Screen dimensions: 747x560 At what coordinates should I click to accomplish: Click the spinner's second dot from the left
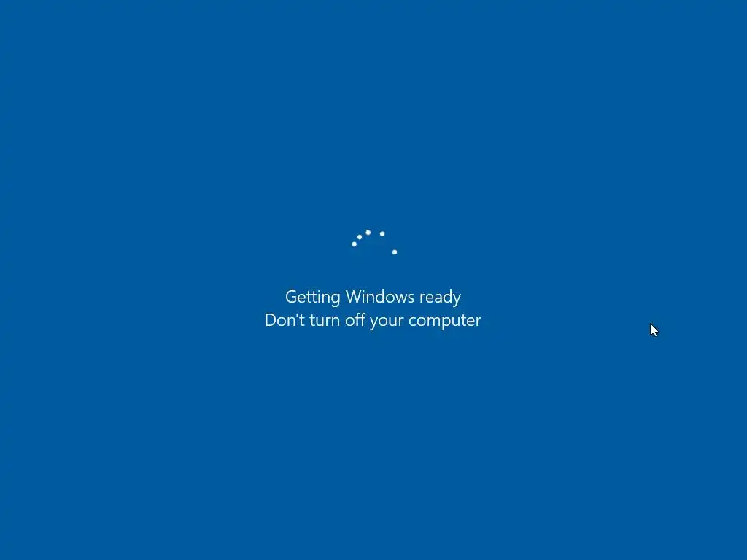click(x=360, y=237)
